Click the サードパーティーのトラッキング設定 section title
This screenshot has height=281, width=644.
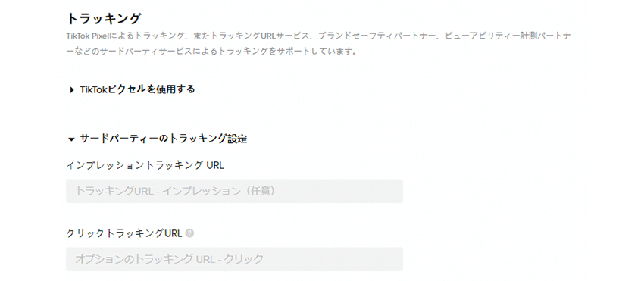click(164, 139)
